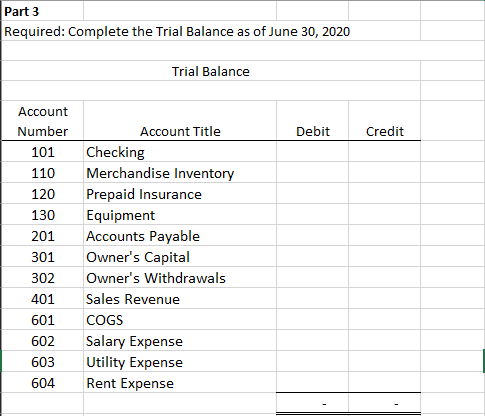Select account number 302 cell
This screenshot has height=416, width=485.
(42, 278)
